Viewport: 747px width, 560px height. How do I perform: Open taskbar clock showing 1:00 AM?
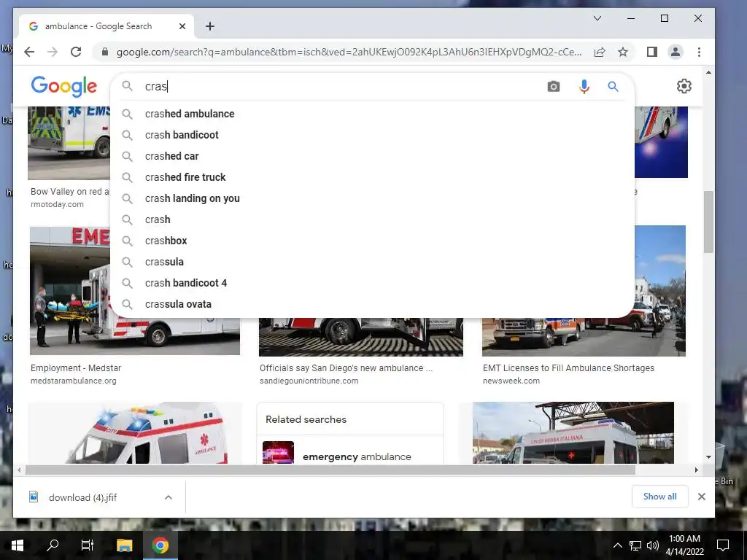(x=684, y=545)
